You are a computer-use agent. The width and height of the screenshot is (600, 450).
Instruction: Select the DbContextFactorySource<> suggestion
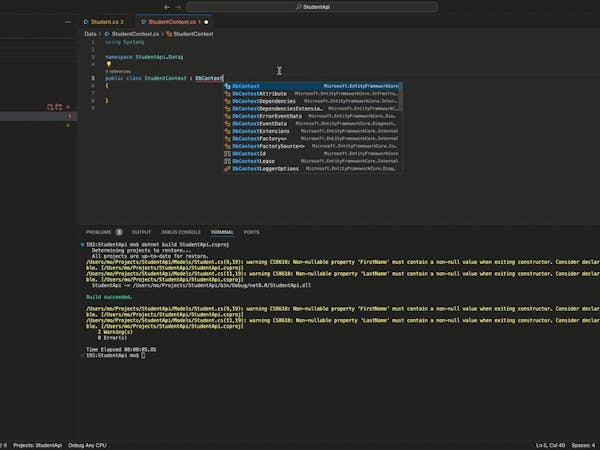(x=312, y=146)
